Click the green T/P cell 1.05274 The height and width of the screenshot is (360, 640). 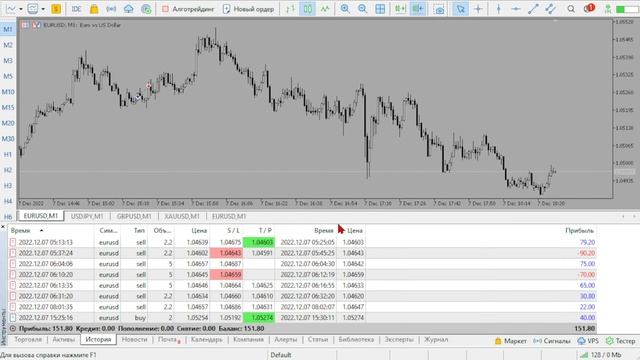[259, 318]
